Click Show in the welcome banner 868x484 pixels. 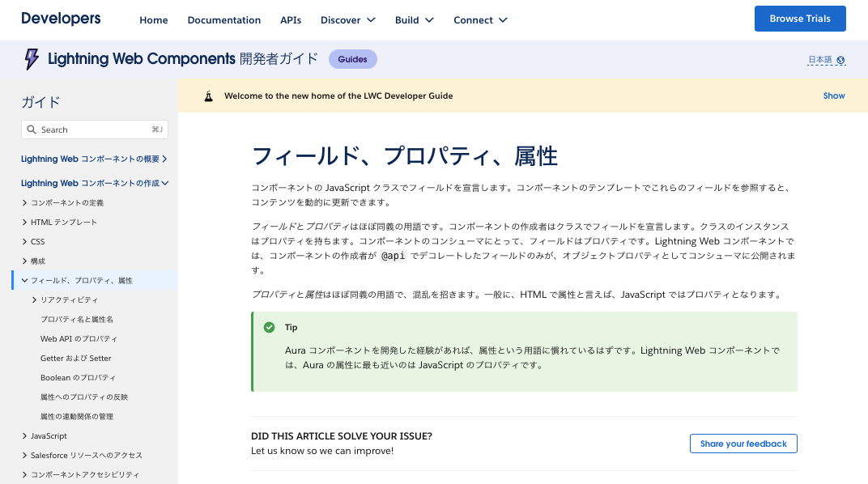[834, 96]
